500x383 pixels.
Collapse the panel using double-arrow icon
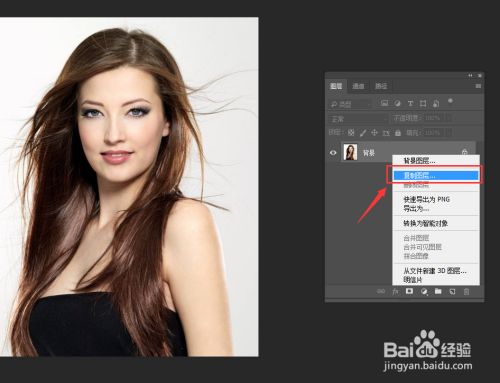(x=470, y=76)
